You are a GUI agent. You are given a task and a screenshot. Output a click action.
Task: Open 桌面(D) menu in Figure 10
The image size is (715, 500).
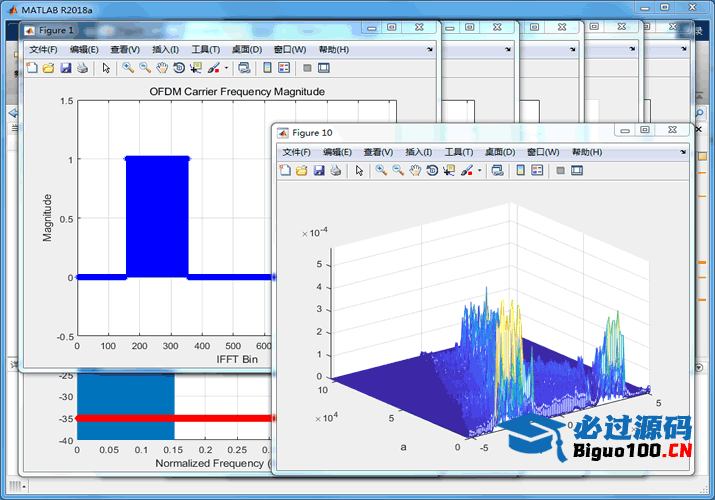[x=500, y=152]
